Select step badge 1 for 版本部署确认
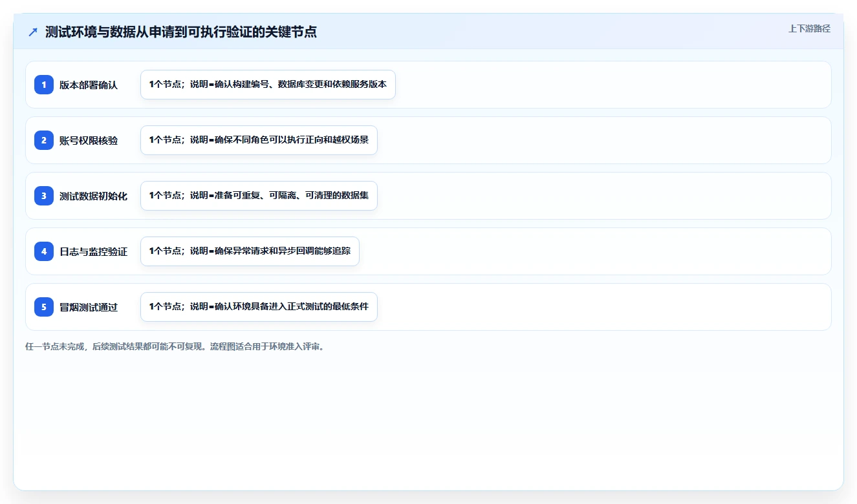Image resolution: width=857 pixels, height=504 pixels. (x=44, y=85)
